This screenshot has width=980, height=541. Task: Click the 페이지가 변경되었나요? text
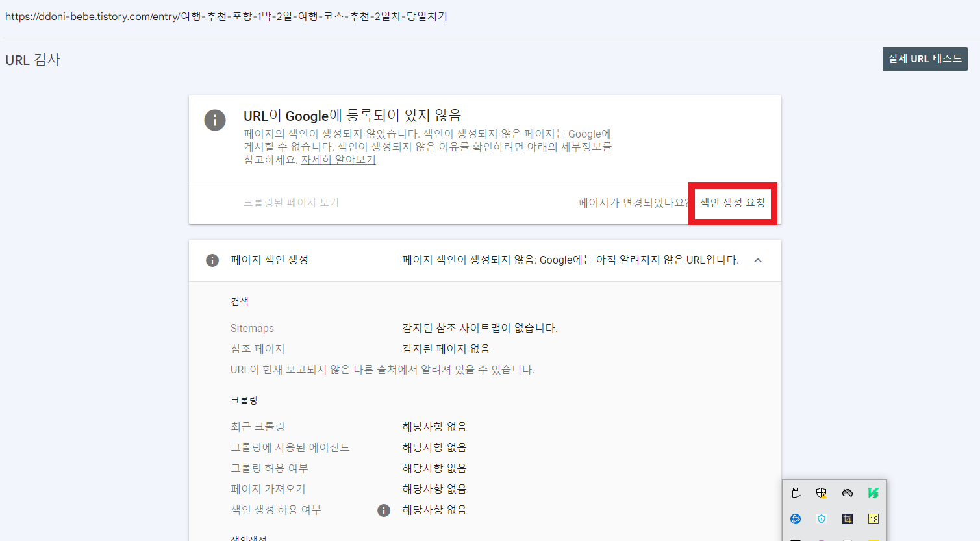634,203
